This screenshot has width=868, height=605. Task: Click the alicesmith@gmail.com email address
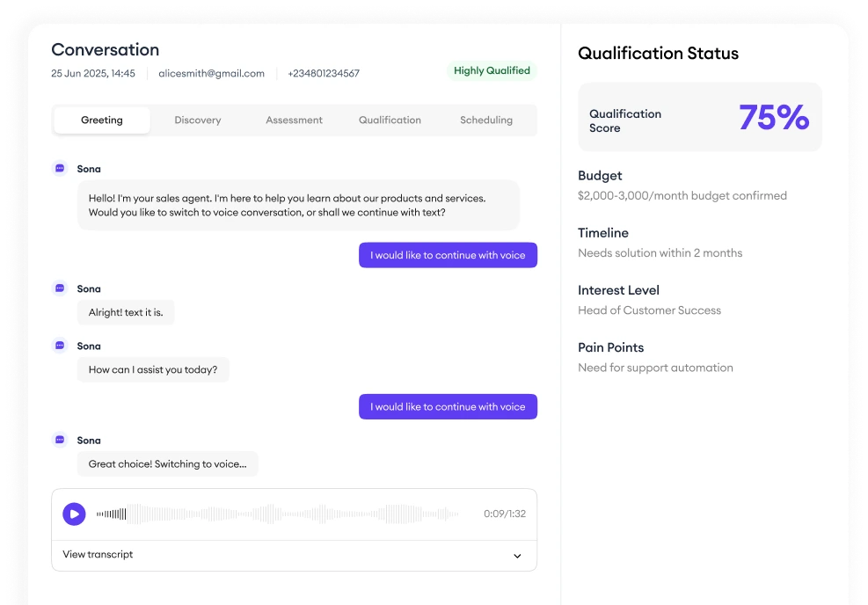click(211, 74)
